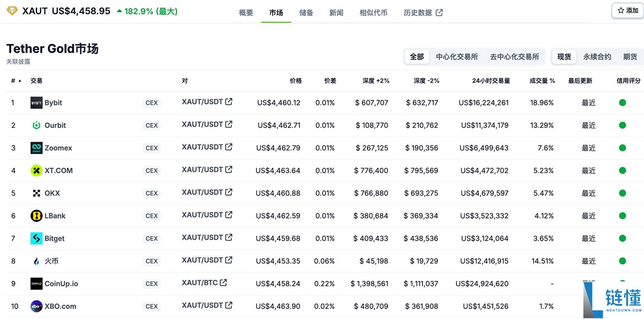Click the XAUT gold coin icon in header
Image resolution: width=644 pixels, height=319 pixels.
[11, 11]
